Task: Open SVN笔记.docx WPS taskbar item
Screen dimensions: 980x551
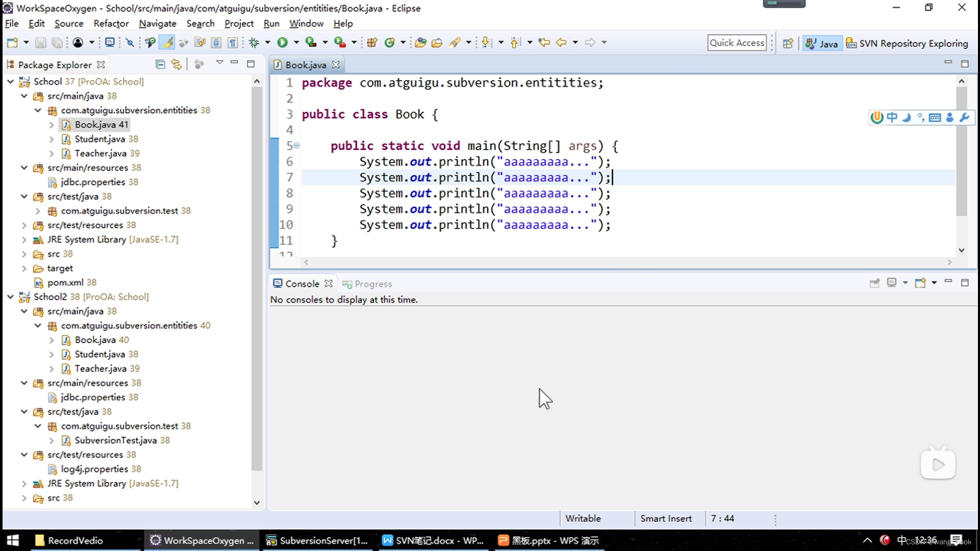Action: pyautogui.click(x=433, y=540)
